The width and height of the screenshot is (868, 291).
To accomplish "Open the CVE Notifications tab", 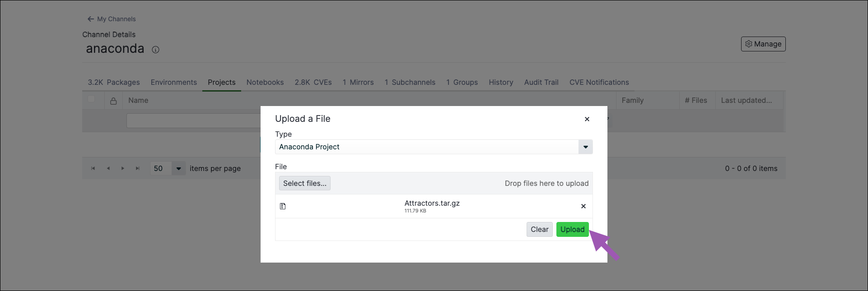I will tap(599, 82).
